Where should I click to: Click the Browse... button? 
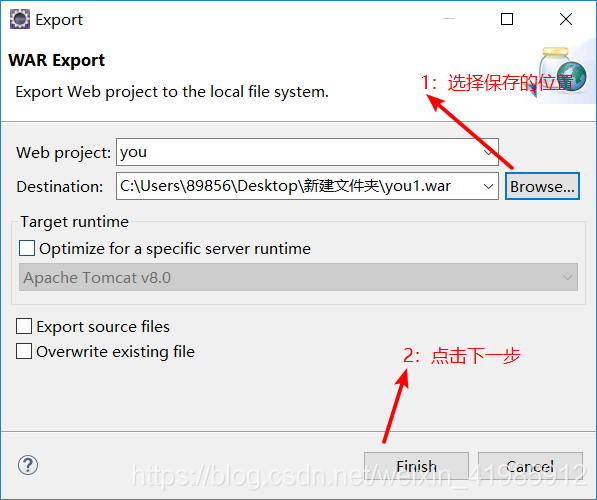tap(542, 186)
